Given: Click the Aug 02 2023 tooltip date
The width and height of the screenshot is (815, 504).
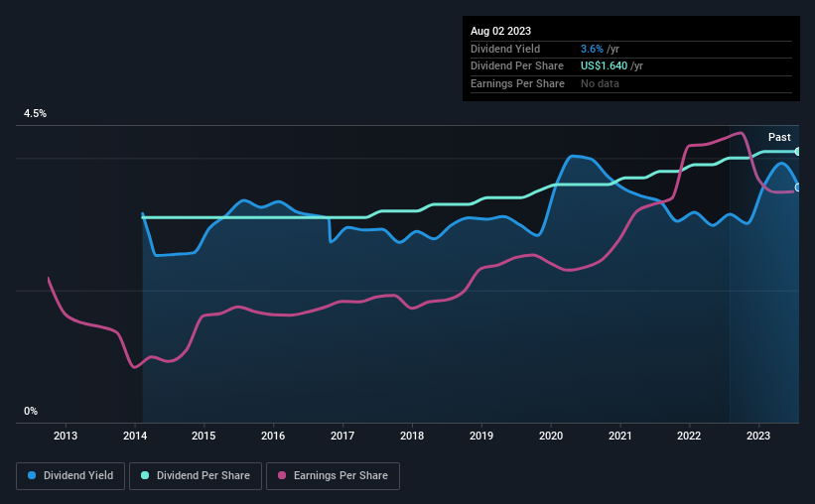Looking at the screenshot, I should [500, 31].
